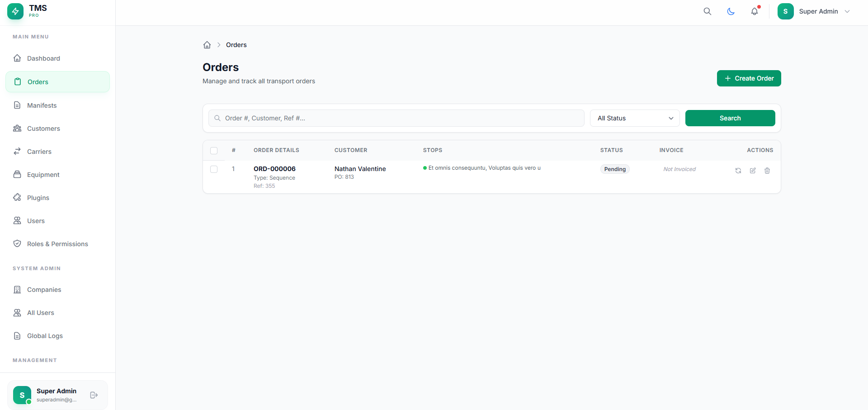Click All Users label in sidebar

tap(40, 313)
